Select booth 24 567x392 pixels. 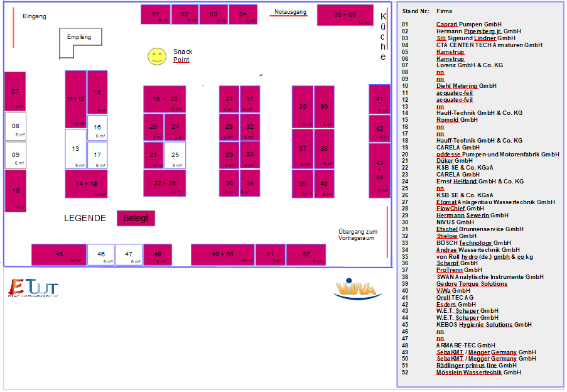(x=175, y=127)
